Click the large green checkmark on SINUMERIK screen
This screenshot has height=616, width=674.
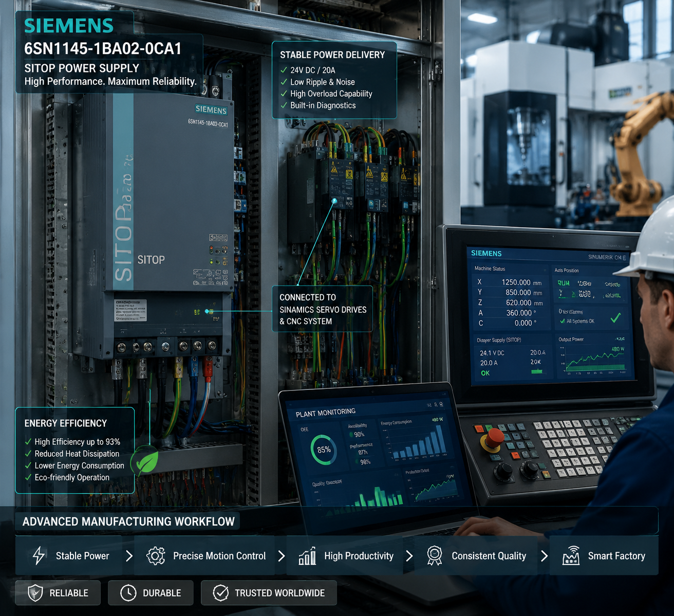tap(615, 318)
